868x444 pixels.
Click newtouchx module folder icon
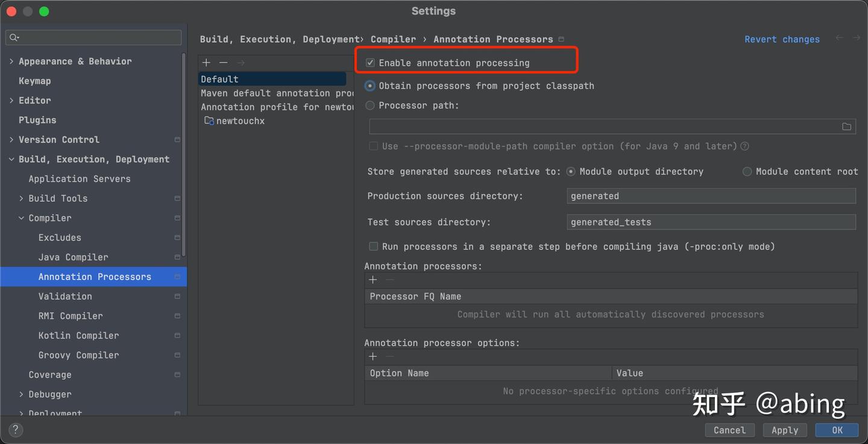tap(209, 121)
